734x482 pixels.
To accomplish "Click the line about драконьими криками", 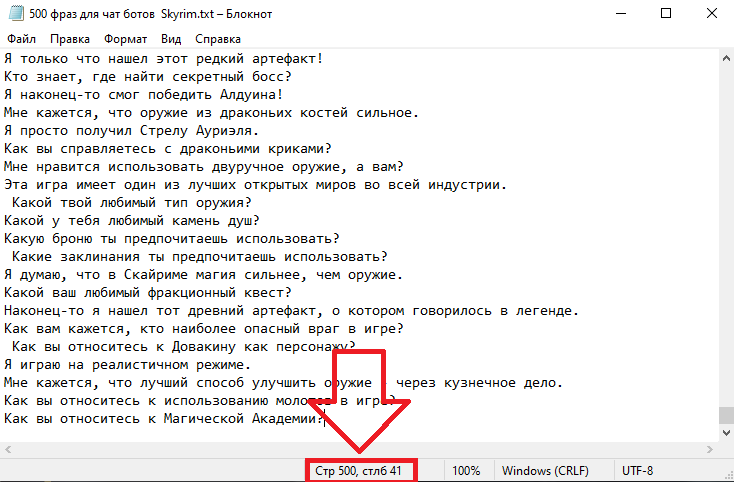I will pyautogui.click(x=168, y=148).
